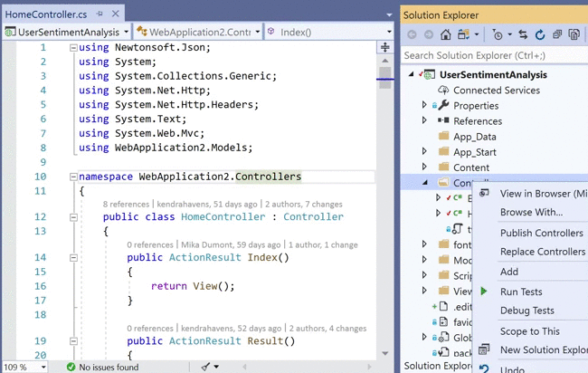588x373 pixels.
Task: Click the Home icon in Solution Explorer
Action: (x=445, y=35)
